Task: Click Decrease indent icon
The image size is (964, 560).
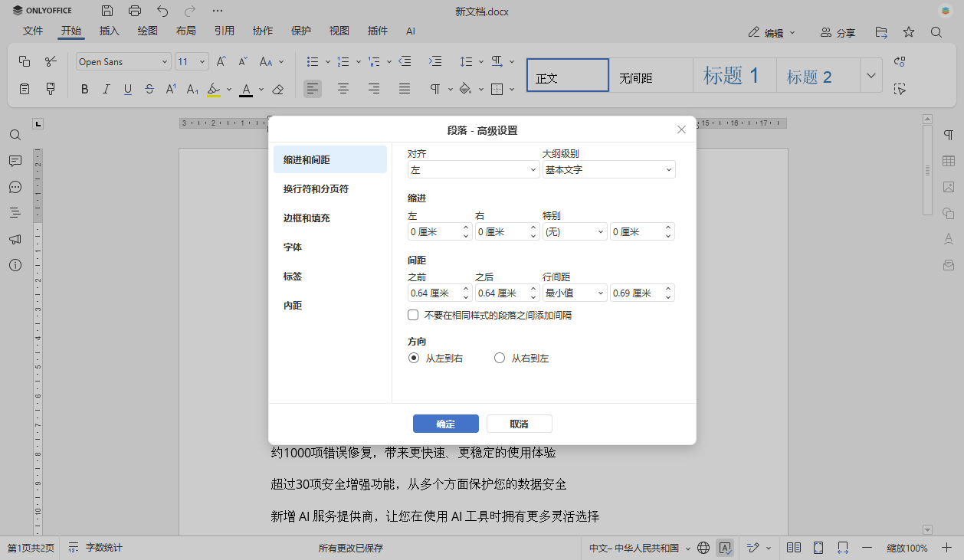Action: (x=405, y=61)
